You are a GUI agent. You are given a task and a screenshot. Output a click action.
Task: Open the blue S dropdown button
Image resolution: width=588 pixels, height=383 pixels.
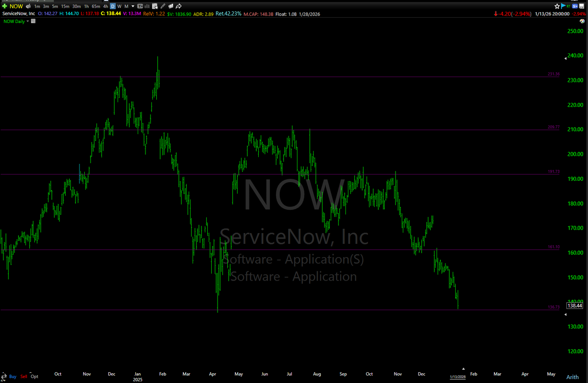coord(575,6)
